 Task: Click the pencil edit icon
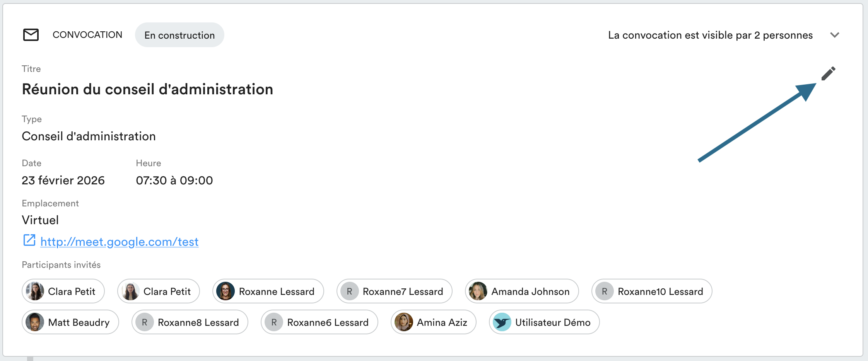(x=828, y=73)
